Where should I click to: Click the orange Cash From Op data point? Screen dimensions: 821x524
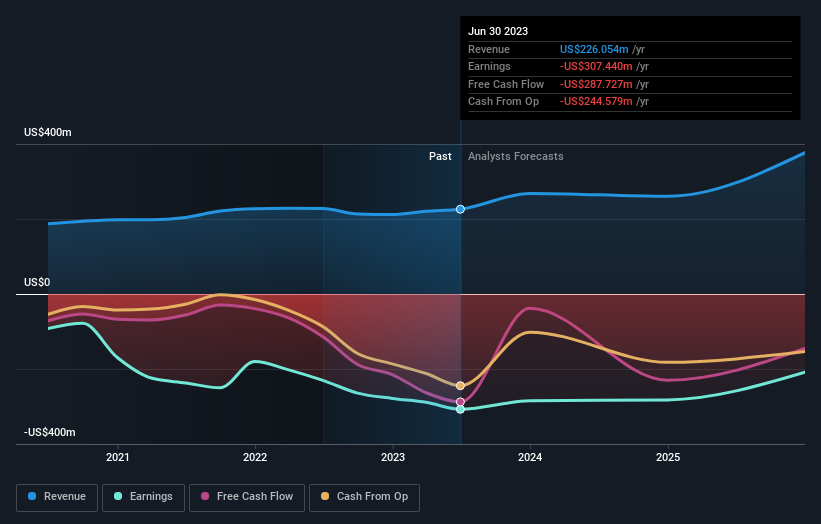pyautogui.click(x=460, y=386)
